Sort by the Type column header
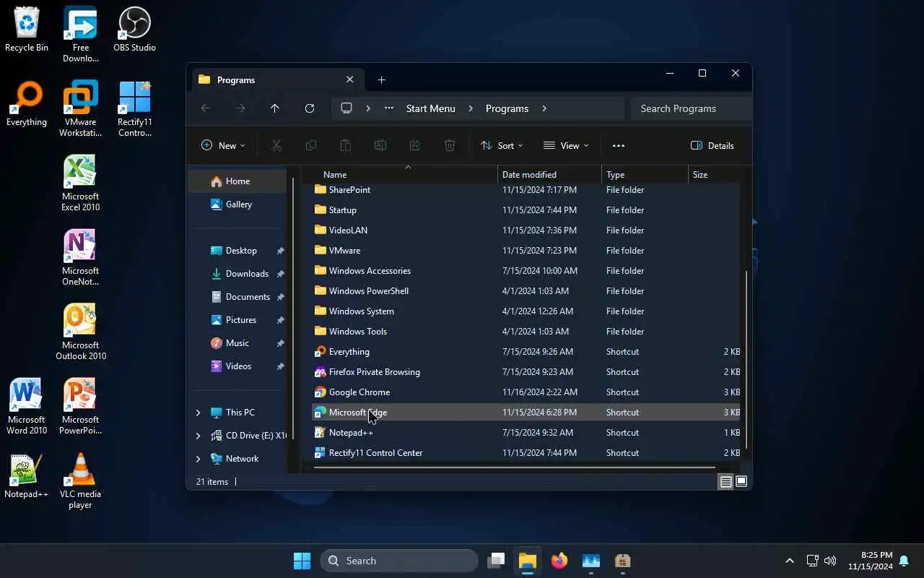924x578 pixels. [645, 174]
